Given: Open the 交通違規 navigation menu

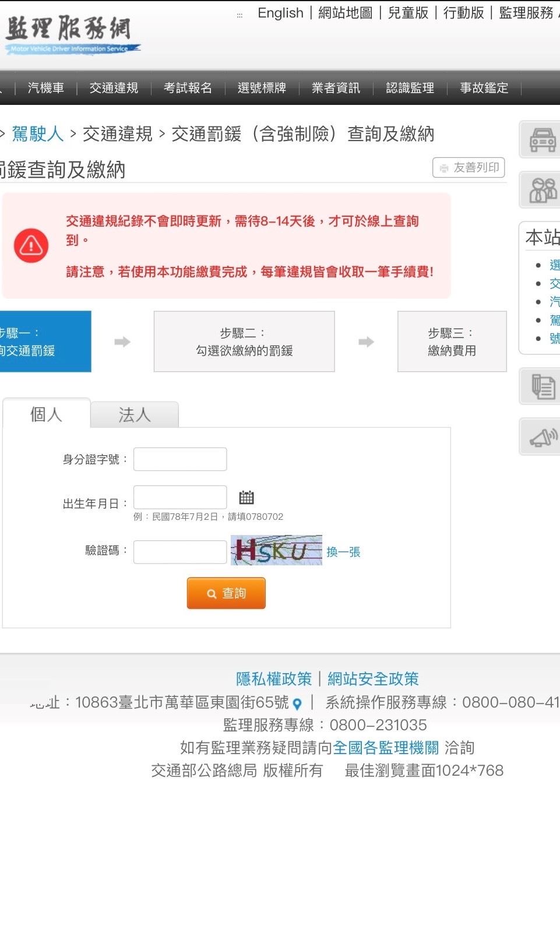Looking at the screenshot, I should 114,88.
